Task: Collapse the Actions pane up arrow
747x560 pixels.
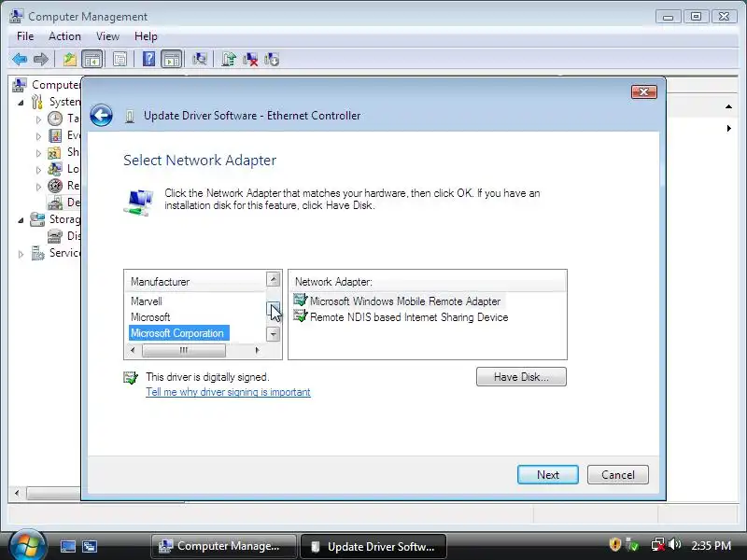Action: coord(728,106)
